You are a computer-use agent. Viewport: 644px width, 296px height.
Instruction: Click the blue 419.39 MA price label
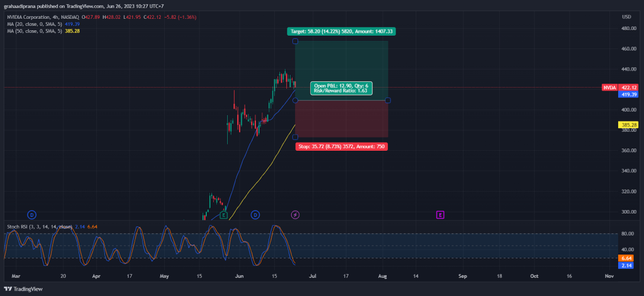tap(629, 94)
